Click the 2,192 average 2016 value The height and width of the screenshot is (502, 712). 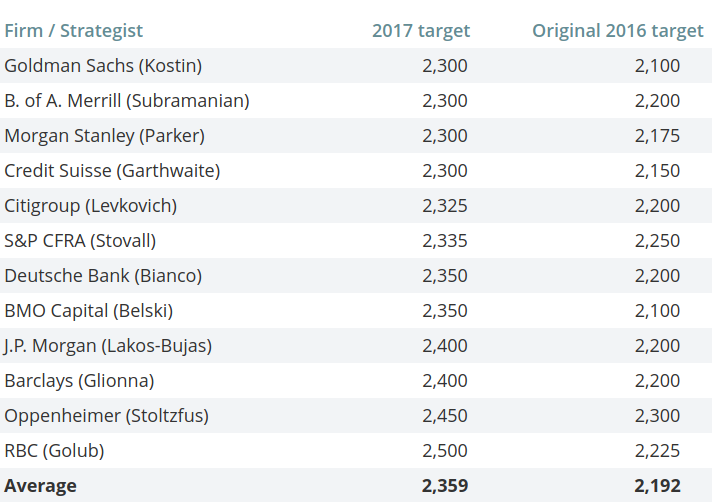tap(657, 486)
